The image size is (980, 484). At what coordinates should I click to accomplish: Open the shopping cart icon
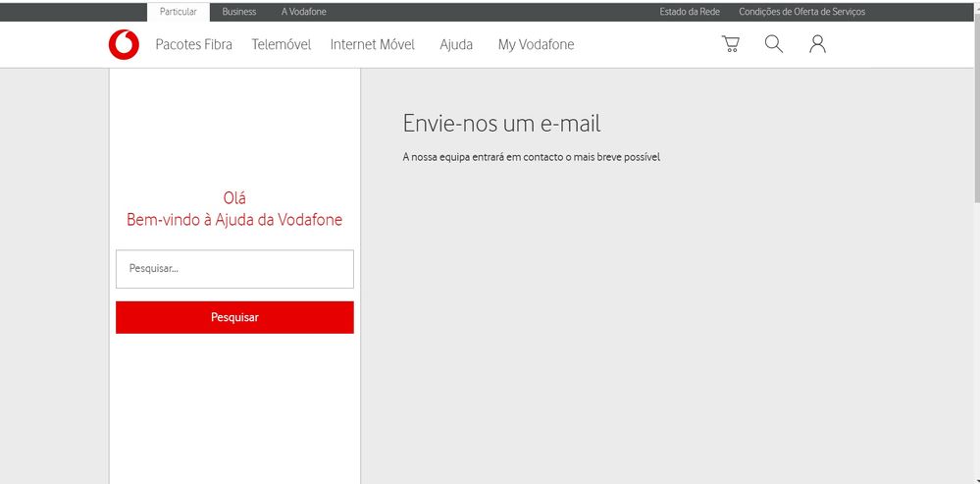click(x=731, y=44)
